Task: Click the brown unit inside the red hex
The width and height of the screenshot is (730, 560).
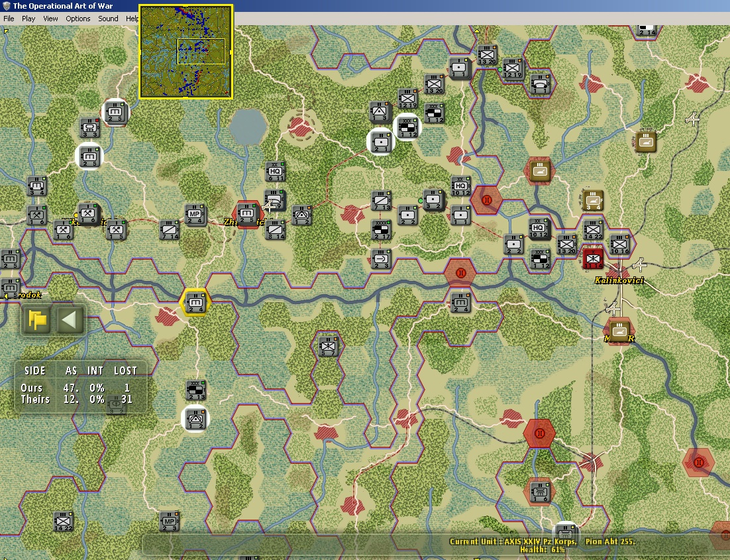Action: coord(540,171)
